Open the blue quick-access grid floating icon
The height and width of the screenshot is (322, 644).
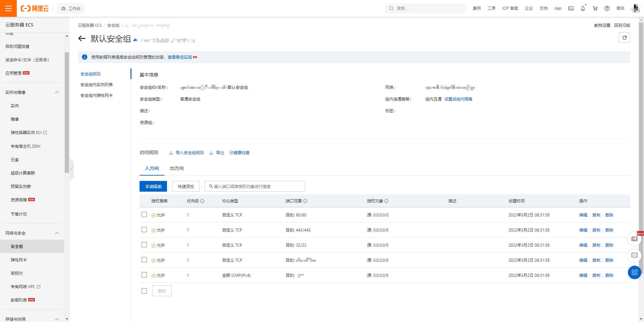coord(635,272)
